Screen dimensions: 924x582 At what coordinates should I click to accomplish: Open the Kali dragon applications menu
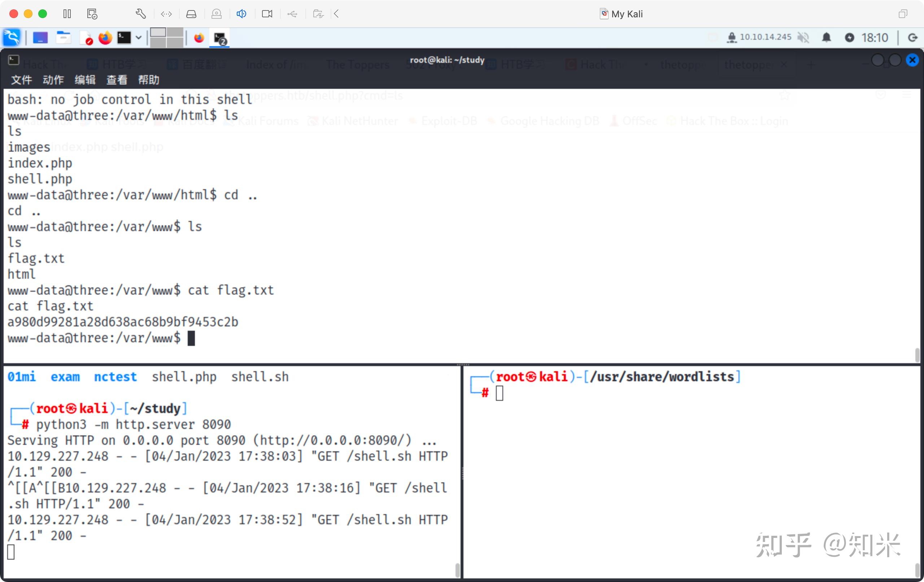[12, 37]
